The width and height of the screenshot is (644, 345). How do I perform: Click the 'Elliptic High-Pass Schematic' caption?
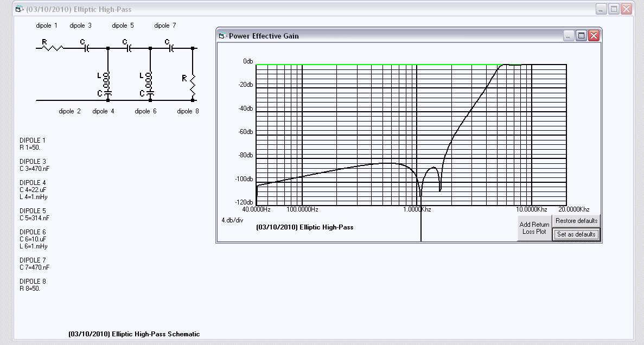click(x=156, y=334)
